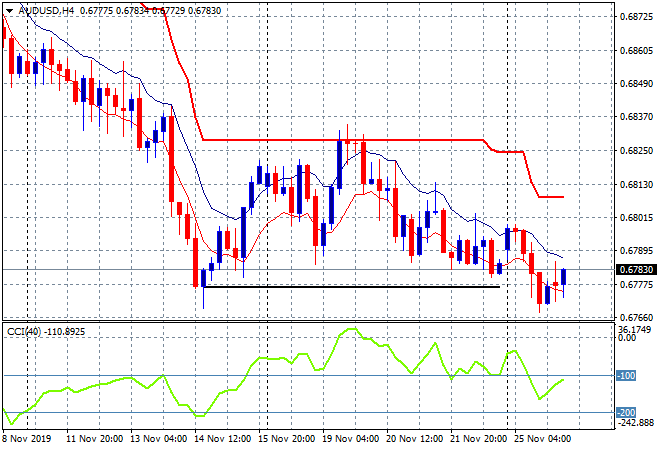
Task: Click the 11 Nov 20:00 time label
Action: [x=95, y=439]
